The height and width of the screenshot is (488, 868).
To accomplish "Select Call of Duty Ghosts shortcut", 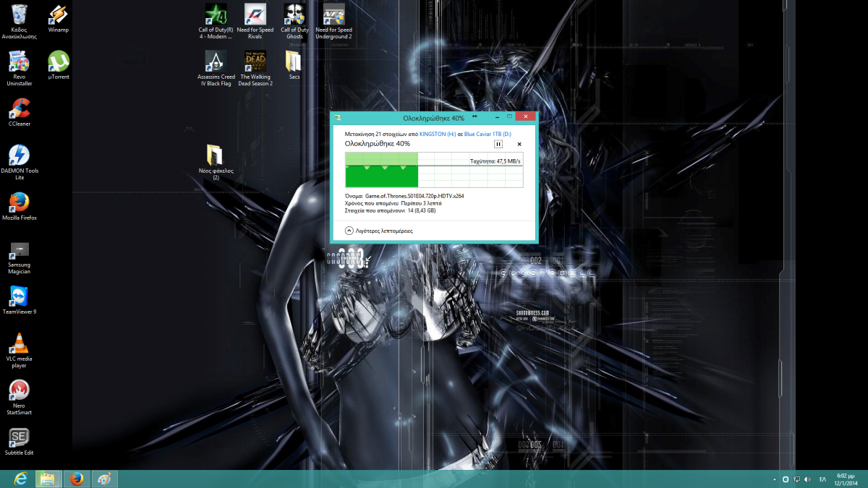I will coord(294,21).
